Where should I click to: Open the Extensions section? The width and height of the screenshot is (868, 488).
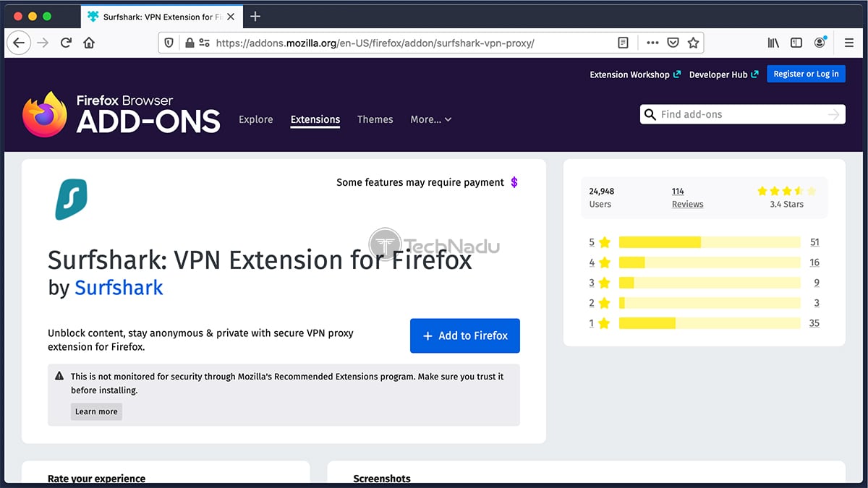(x=315, y=119)
